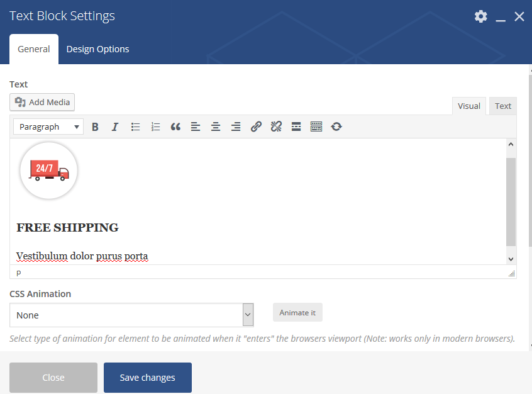Insert Read More tag
Viewport: 532px width, 394px height.
[296, 127]
